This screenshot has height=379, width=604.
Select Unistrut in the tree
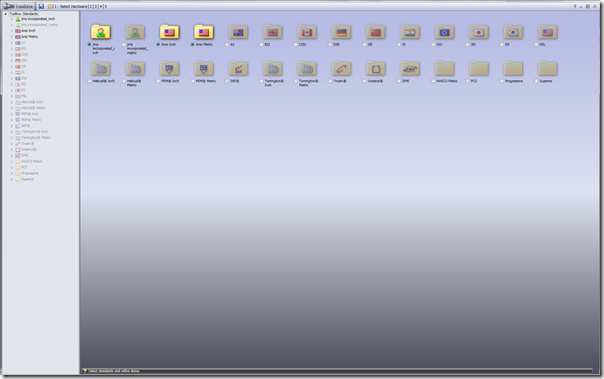click(x=29, y=149)
